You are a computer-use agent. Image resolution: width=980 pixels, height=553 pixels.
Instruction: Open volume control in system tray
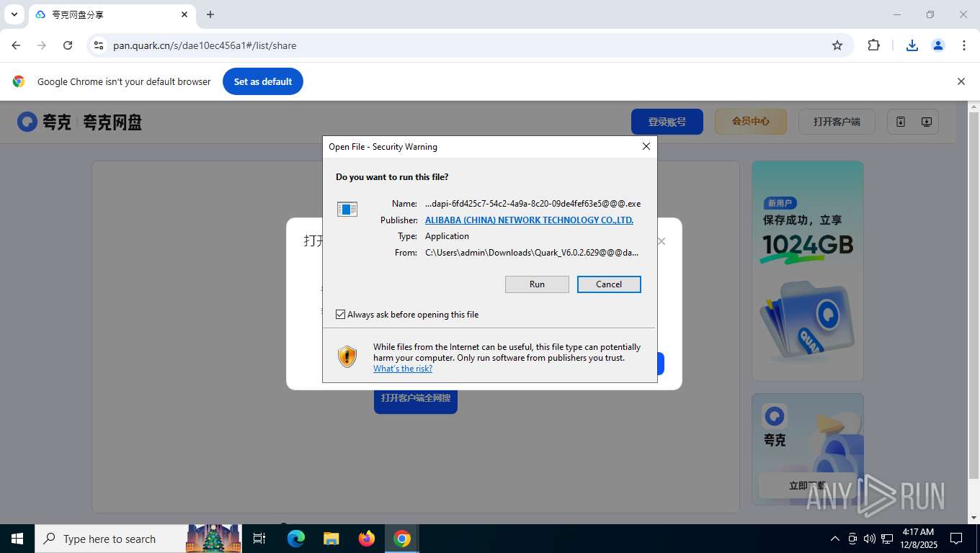[870, 539]
